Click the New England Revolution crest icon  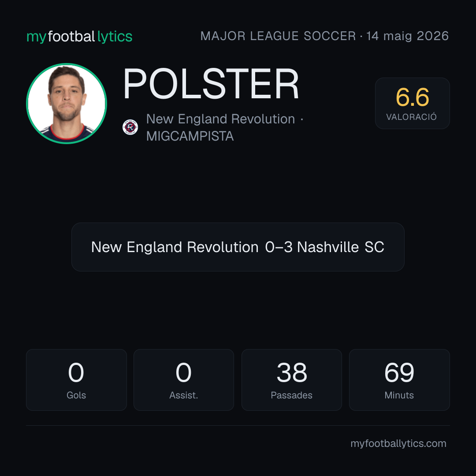click(130, 127)
